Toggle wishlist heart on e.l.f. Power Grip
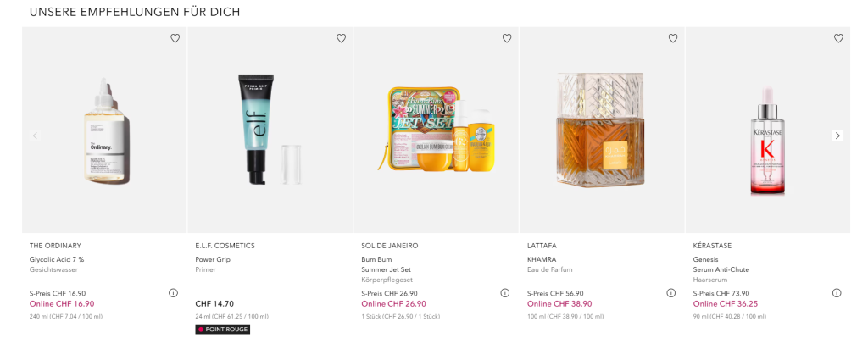Screen dimensions: 868x338 coord(341,38)
